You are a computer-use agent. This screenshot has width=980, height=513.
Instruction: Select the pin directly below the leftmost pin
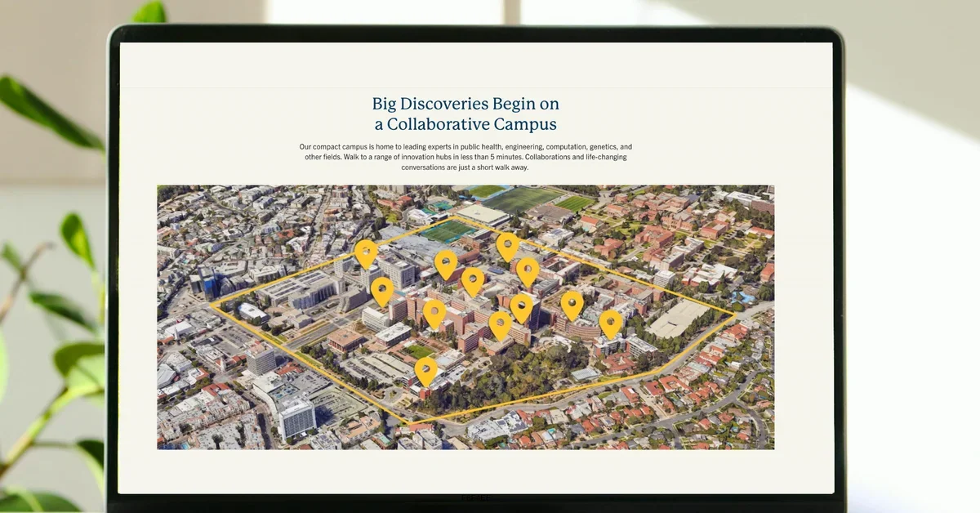[382, 290]
